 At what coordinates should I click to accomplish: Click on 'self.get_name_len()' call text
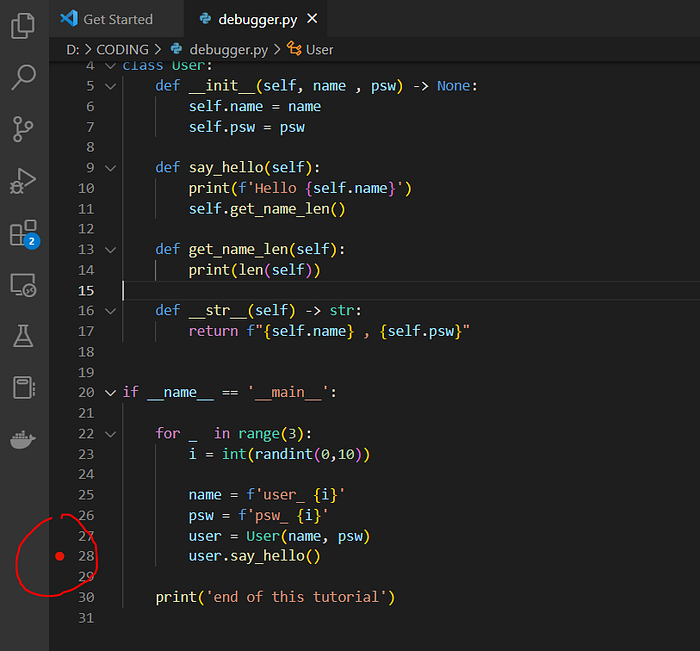(x=267, y=209)
